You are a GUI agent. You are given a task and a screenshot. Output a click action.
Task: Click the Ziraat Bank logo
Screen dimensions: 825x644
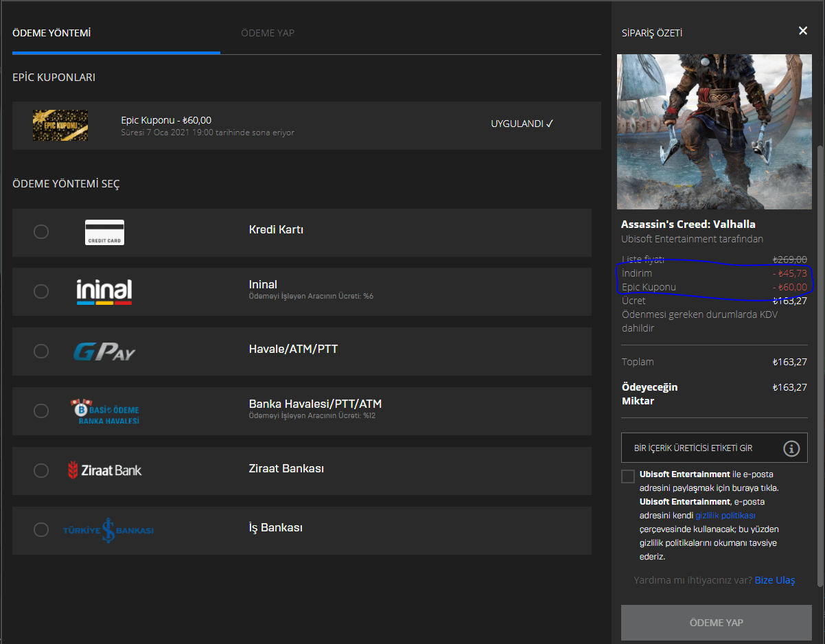coord(104,470)
